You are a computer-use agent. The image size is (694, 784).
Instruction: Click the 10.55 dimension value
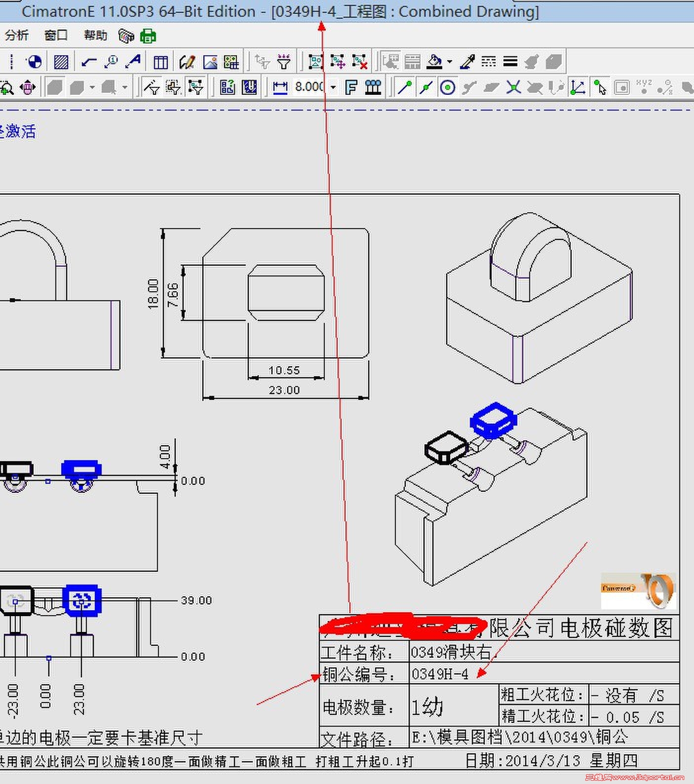[x=284, y=370]
